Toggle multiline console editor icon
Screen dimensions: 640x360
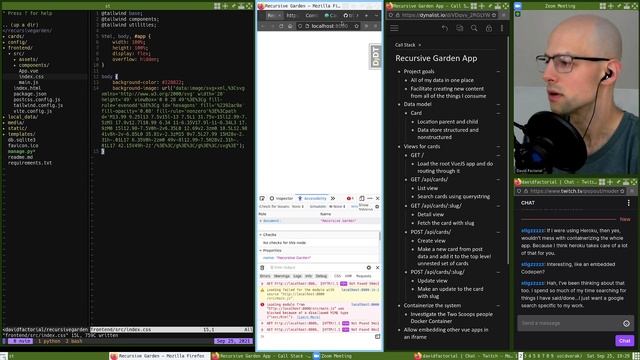tap(377, 337)
